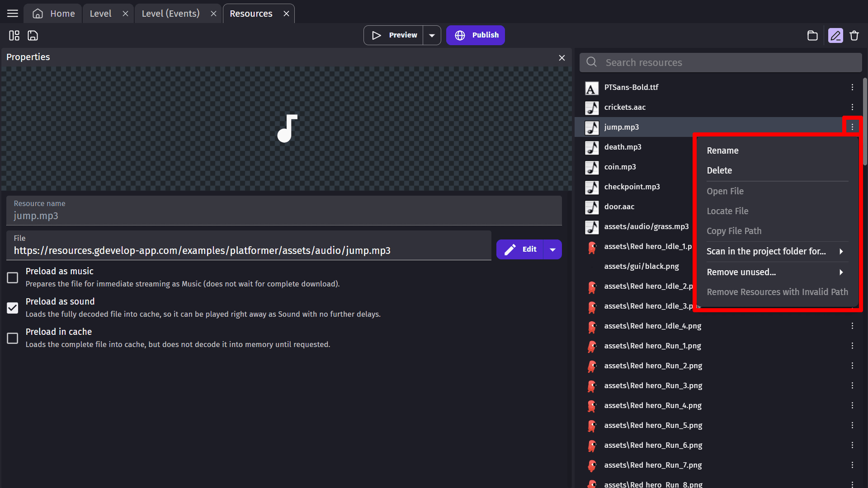Click the Publish button
This screenshot has height=488, width=868.
tap(476, 35)
